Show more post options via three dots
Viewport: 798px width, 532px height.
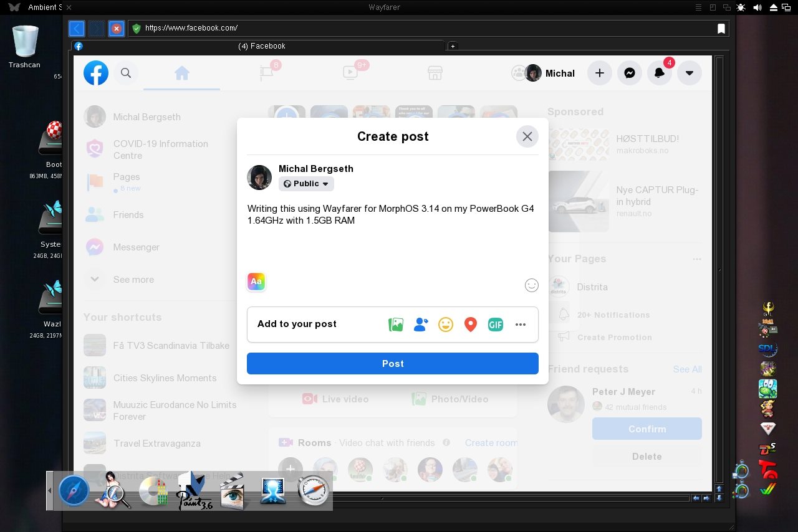pyautogui.click(x=521, y=325)
